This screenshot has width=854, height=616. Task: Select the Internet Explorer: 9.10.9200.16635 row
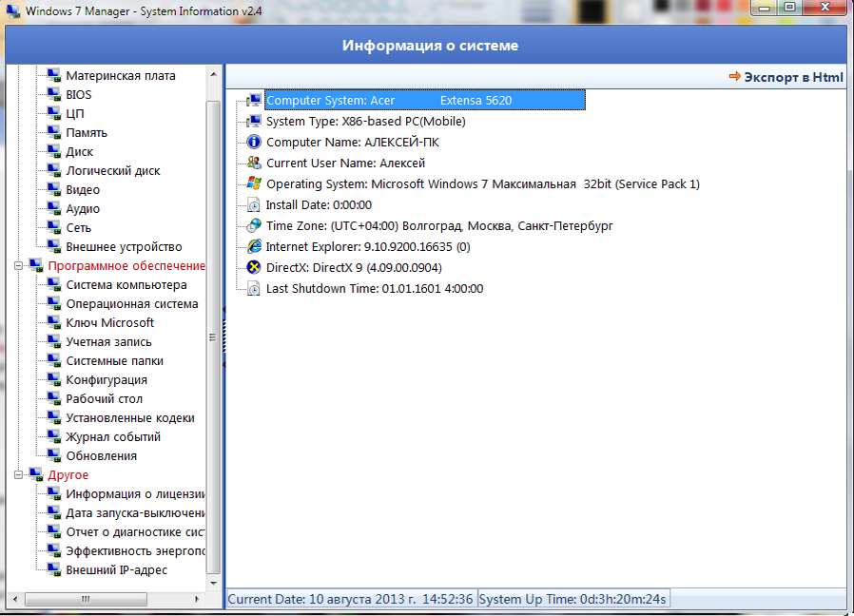(368, 247)
